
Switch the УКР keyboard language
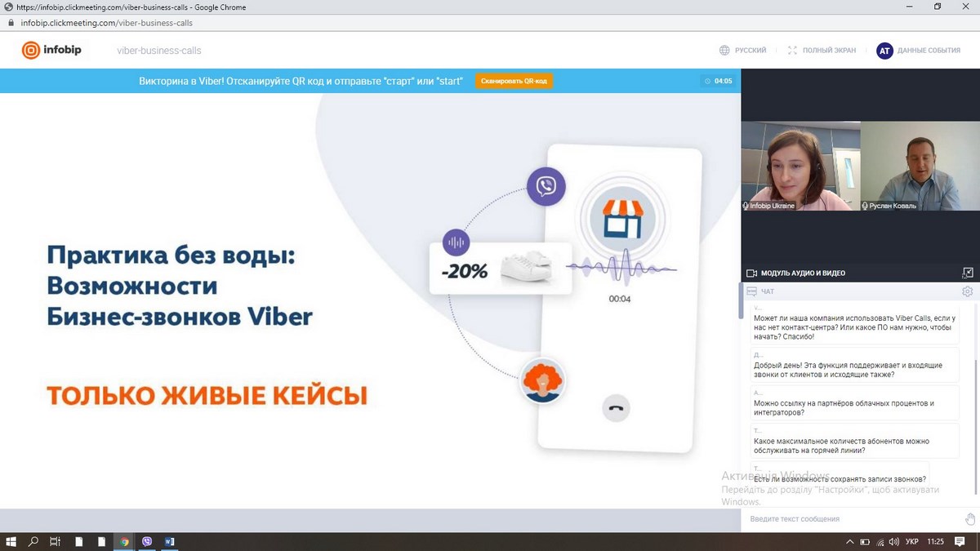tap(913, 541)
